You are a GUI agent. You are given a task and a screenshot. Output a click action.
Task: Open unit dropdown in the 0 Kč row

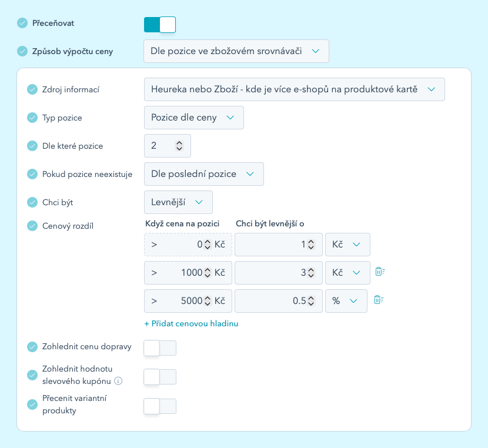(x=347, y=245)
